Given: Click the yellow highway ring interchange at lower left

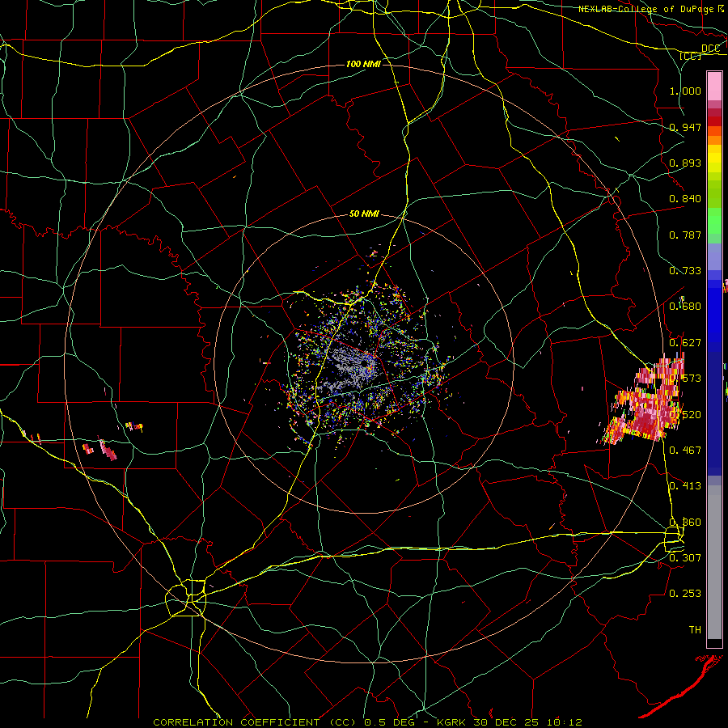Looking at the screenshot, I should pos(187,598).
